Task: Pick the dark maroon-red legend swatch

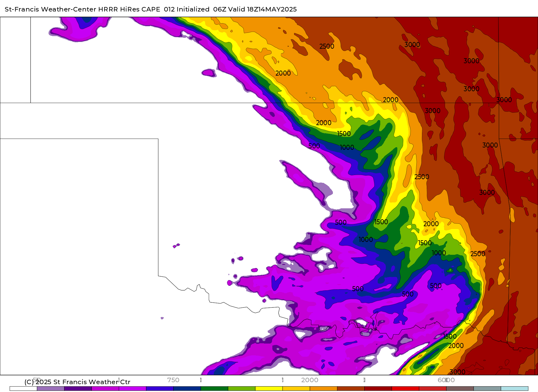Action: (x=378, y=389)
